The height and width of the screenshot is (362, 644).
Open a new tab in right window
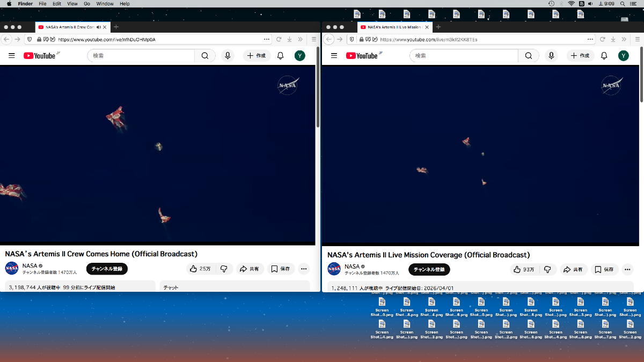[438, 27]
